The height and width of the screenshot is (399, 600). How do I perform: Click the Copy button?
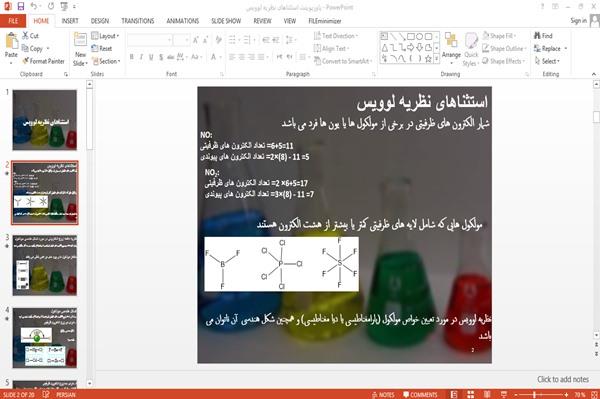[33, 49]
